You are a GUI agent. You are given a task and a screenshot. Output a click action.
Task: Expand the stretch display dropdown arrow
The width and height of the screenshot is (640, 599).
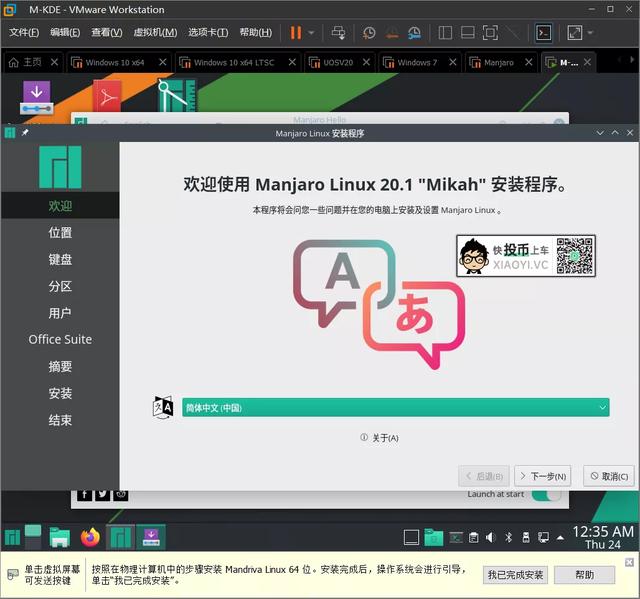click(x=590, y=33)
